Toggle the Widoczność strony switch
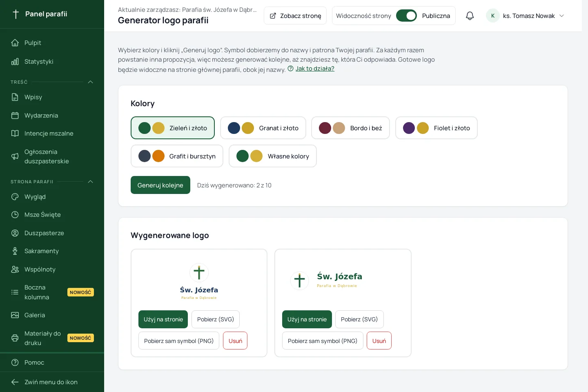Viewport: 588px width, 392px height. 406,16
